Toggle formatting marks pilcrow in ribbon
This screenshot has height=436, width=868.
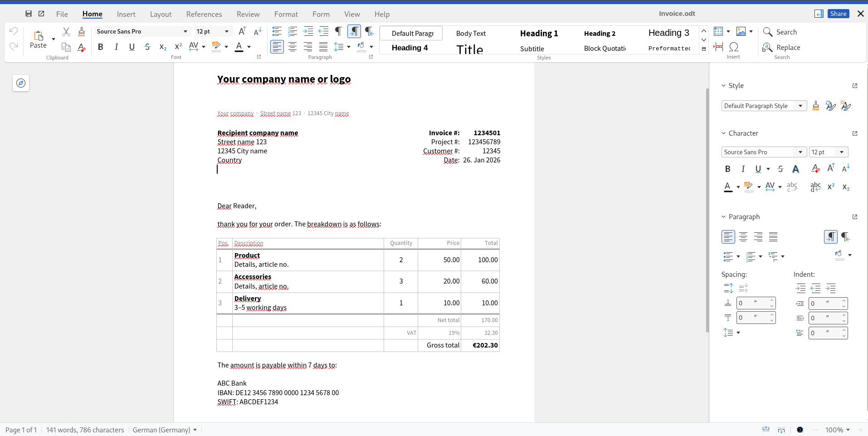[338, 31]
